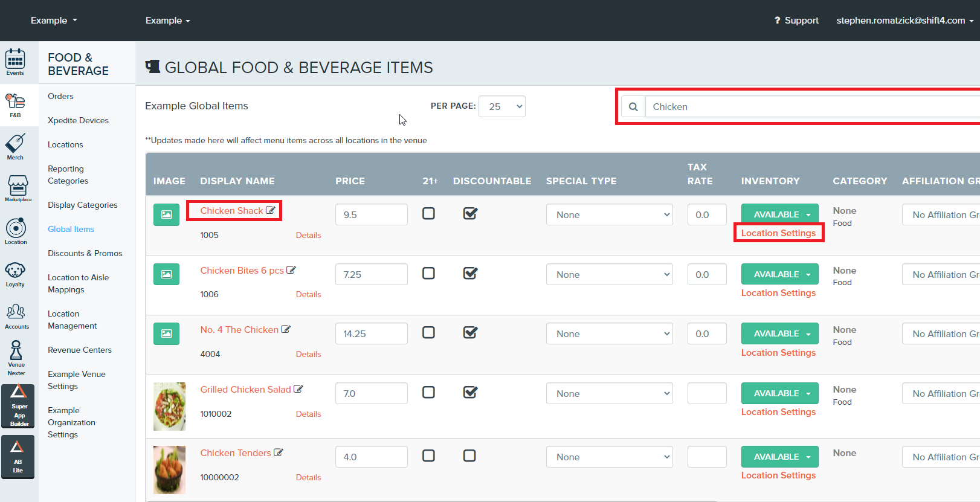Open Display Categories menu item
This screenshot has width=980, height=502.
(x=83, y=205)
